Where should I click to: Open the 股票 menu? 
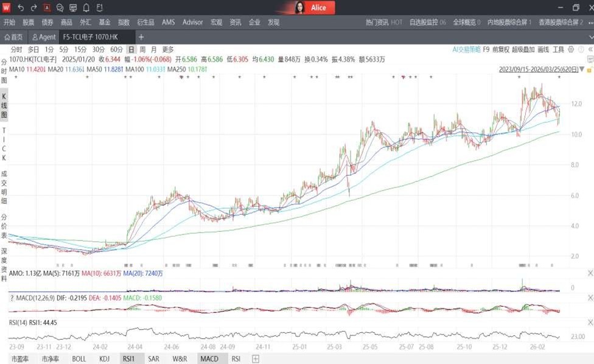[x=28, y=23]
